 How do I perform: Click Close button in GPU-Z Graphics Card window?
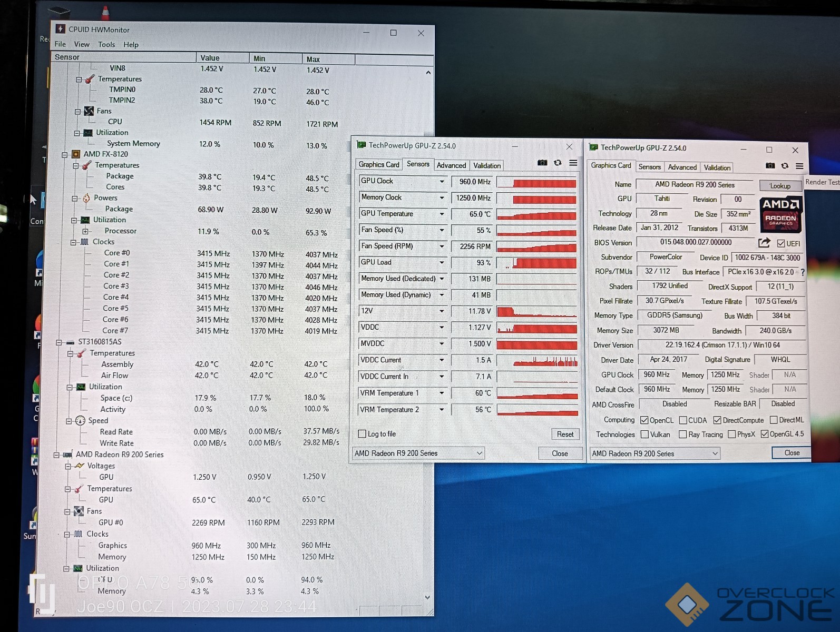click(792, 453)
